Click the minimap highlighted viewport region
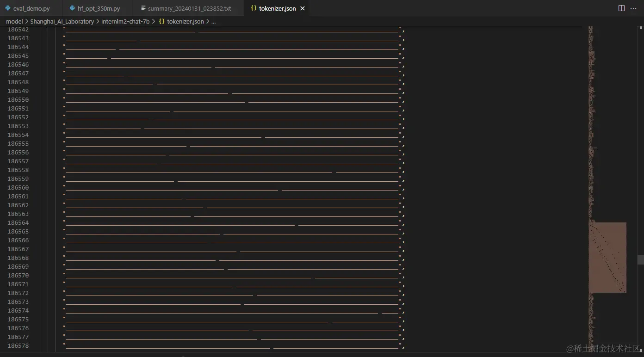The width and height of the screenshot is (644, 357). pyautogui.click(x=607, y=258)
